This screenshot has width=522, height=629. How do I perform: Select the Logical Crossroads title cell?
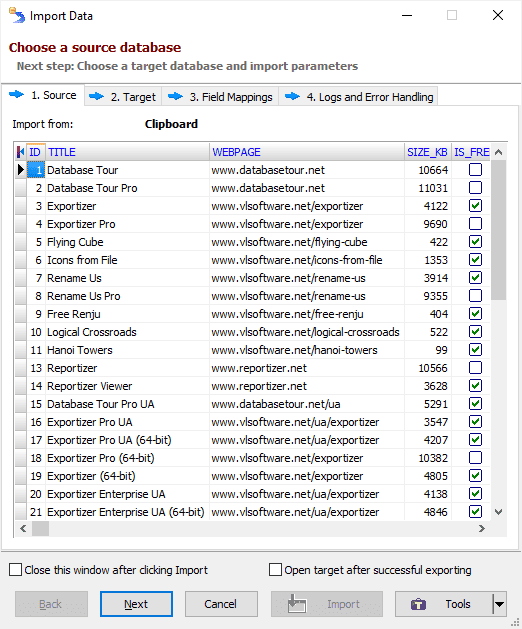[x=127, y=332]
